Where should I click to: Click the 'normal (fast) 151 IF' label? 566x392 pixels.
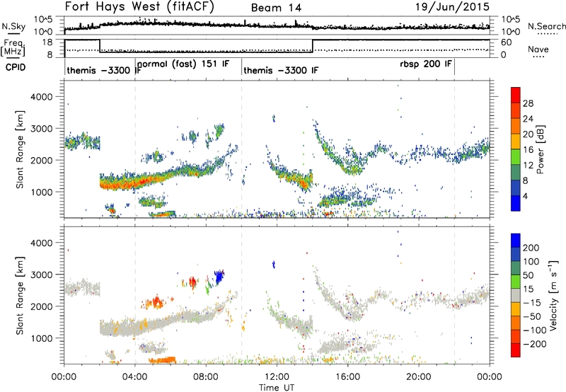(183, 64)
